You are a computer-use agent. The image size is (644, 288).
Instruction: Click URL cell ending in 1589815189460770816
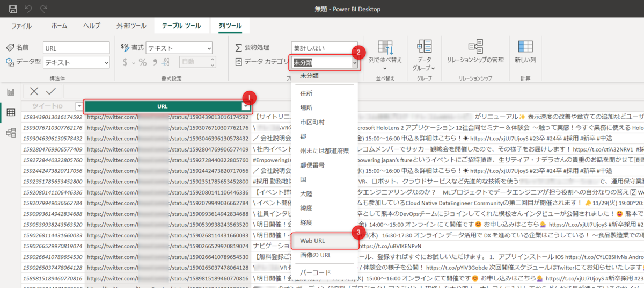(167, 278)
